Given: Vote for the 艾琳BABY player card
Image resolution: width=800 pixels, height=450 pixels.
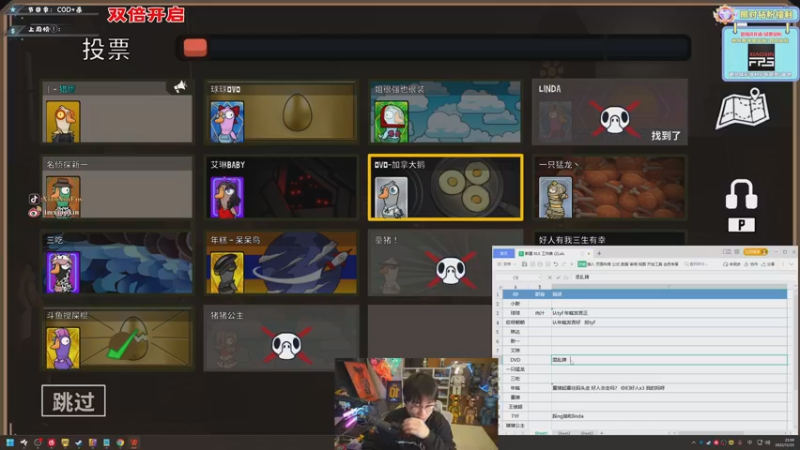Looking at the screenshot, I should [x=281, y=187].
